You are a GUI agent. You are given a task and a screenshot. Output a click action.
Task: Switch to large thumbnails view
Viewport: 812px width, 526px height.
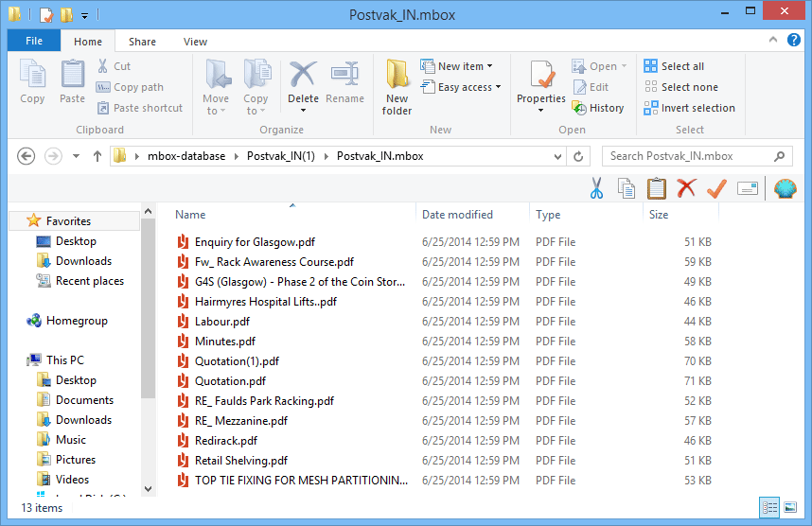click(x=790, y=508)
